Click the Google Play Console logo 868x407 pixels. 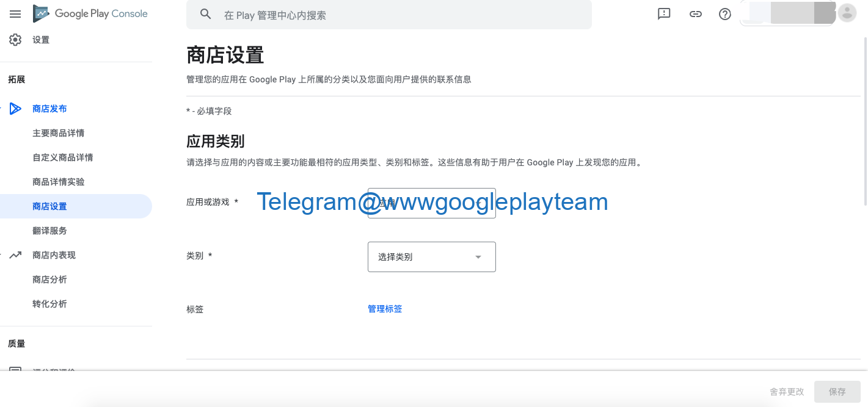click(90, 13)
